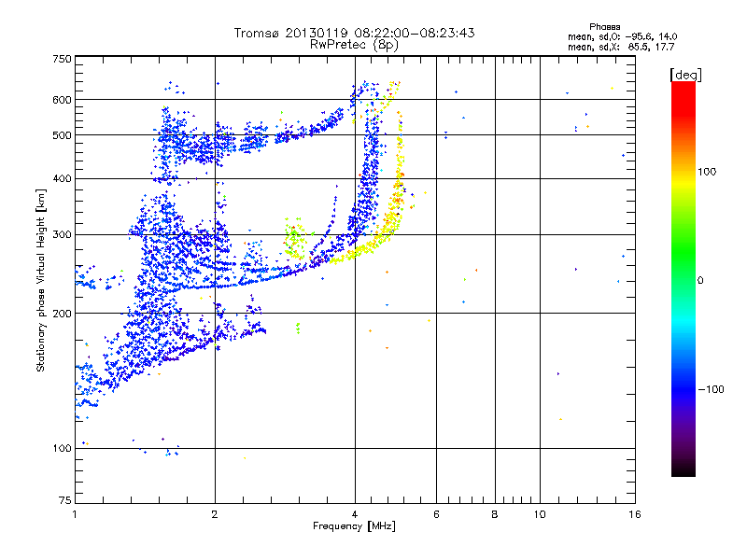Click the x-axis frequency tick label '1'
Viewport: 747px width, 560px height.
click(x=75, y=515)
